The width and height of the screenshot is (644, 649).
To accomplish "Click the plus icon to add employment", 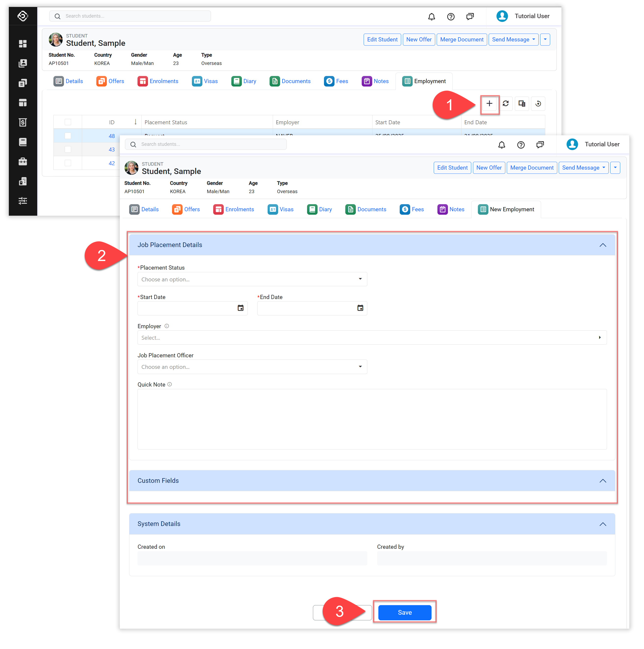I will coord(489,103).
